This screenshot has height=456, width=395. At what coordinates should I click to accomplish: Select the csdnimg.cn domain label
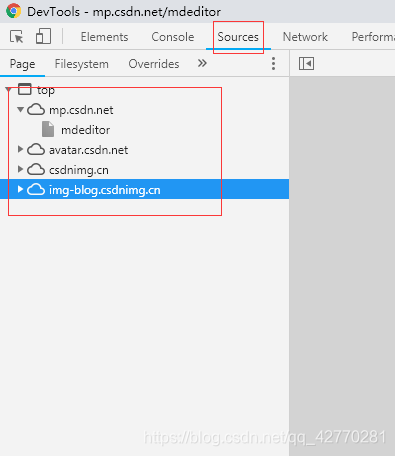79,170
